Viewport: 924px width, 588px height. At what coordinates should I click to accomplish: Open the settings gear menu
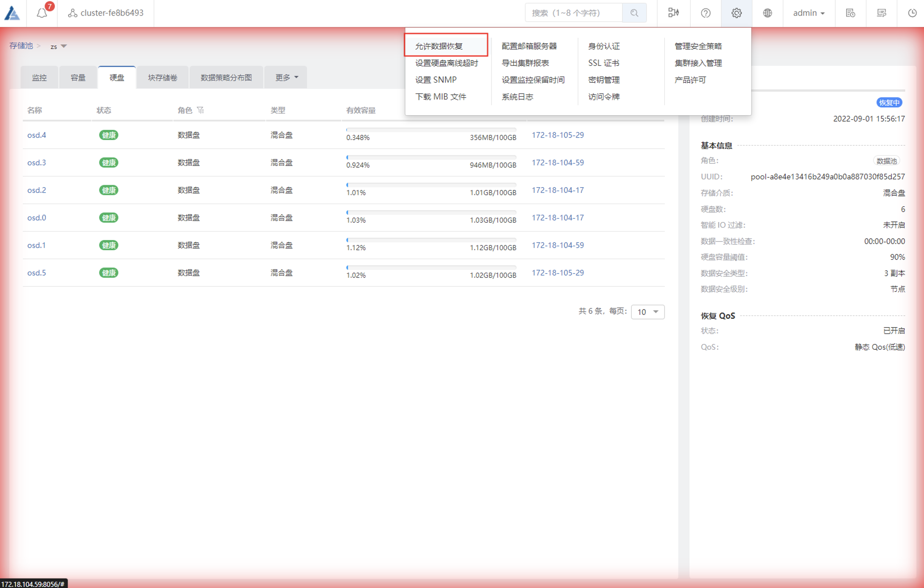tap(736, 13)
